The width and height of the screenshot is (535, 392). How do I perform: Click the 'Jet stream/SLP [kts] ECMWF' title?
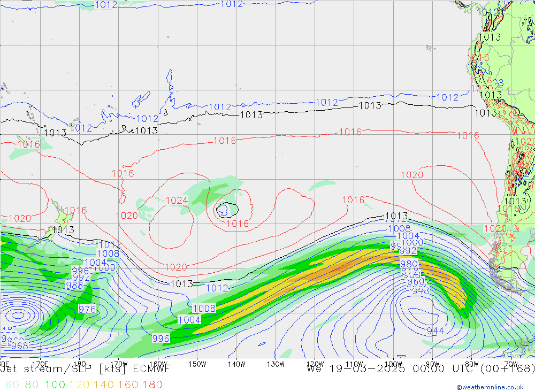85,369
